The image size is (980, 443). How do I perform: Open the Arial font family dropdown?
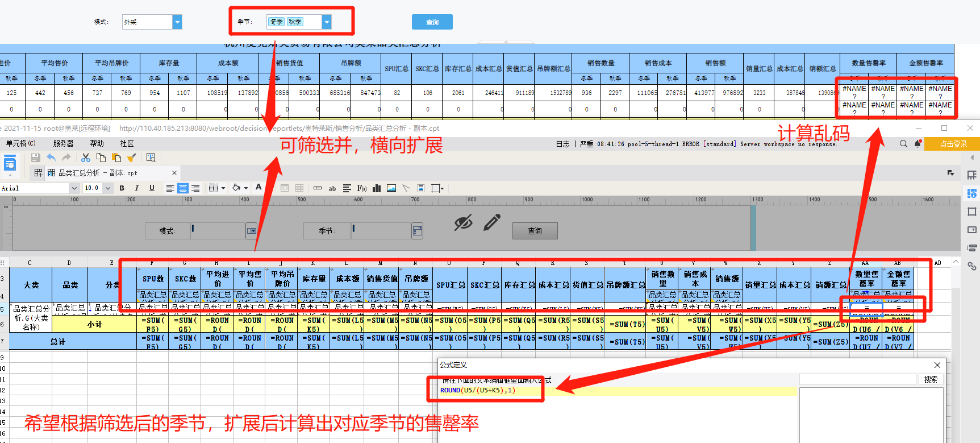click(x=74, y=188)
